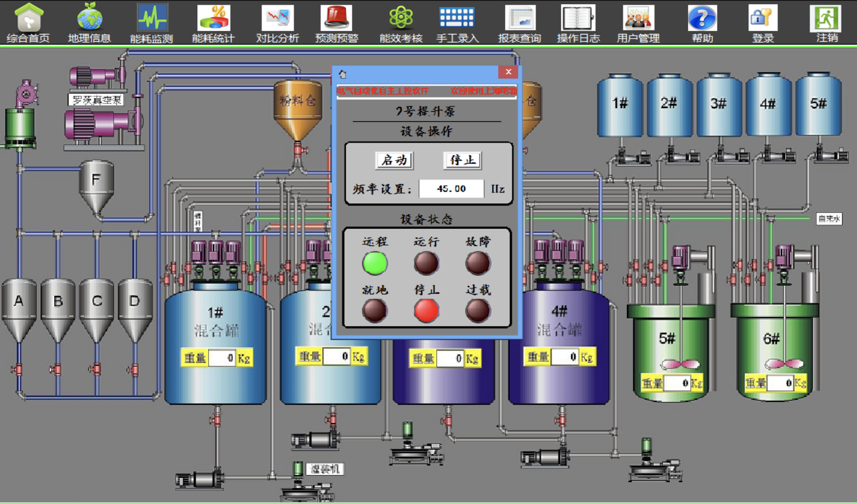Open 对比分析 comparison icon
857x504 pixels.
pyautogui.click(x=278, y=17)
